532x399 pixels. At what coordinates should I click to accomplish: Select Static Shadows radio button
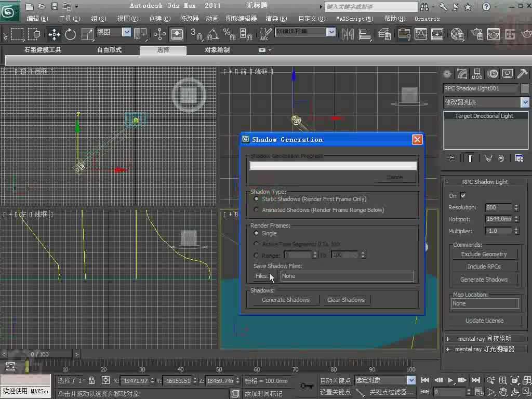[256, 199]
